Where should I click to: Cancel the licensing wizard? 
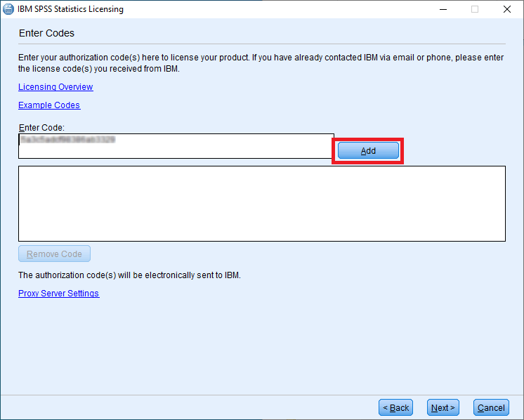491,407
